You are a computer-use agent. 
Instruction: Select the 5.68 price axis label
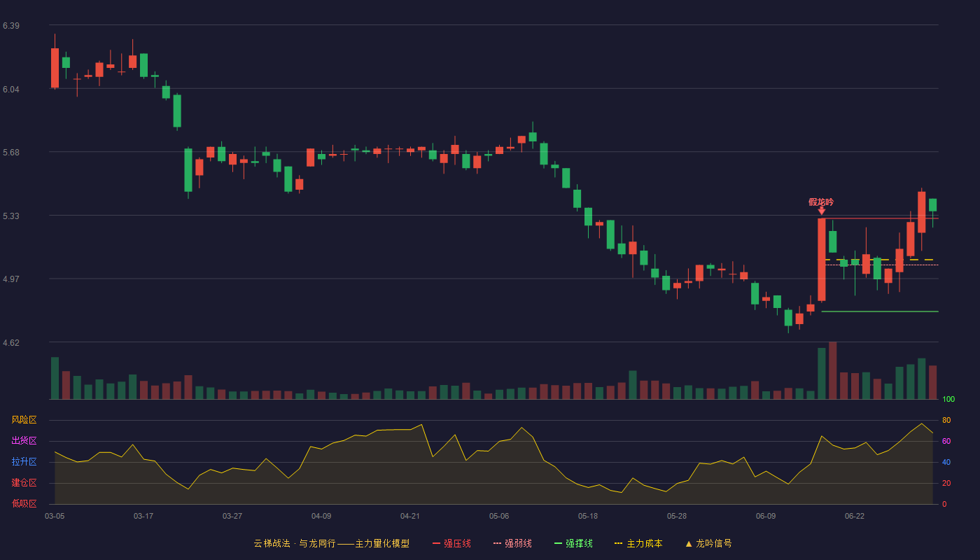pos(11,153)
